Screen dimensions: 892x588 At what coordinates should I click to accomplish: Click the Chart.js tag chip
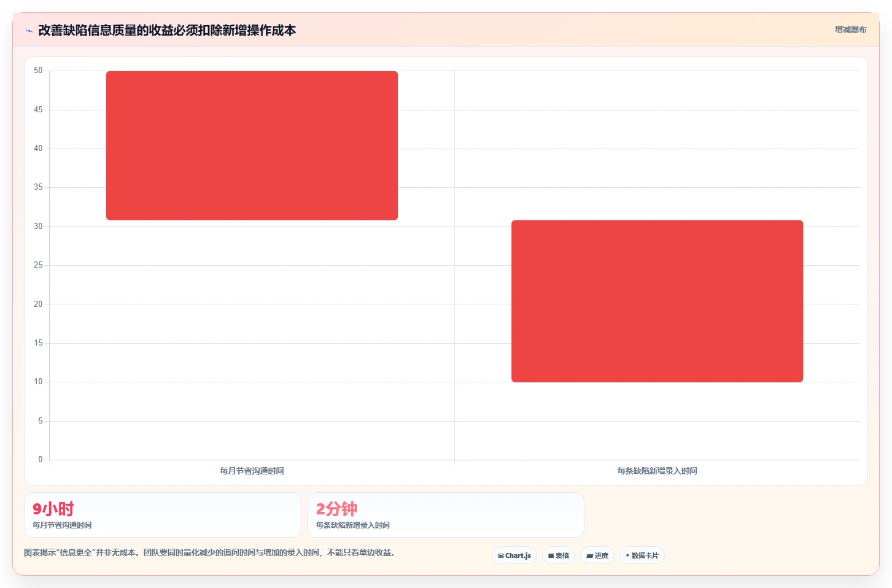pyautogui.click(x=514, y=555)
